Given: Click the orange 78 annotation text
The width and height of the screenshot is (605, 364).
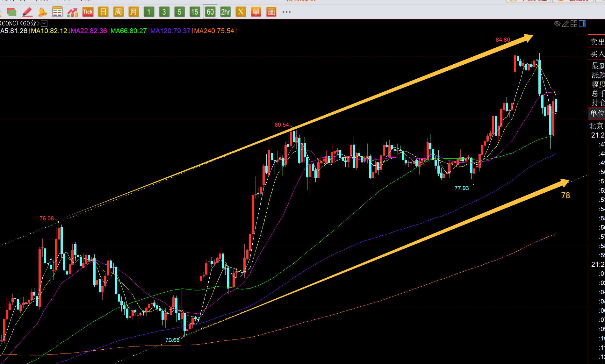Looking at the screenshot, I should coord(565,195).
